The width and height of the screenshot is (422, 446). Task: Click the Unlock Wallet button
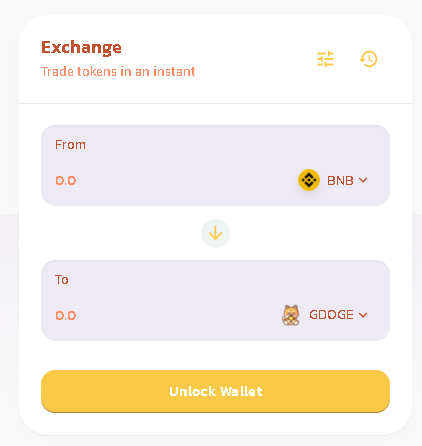point(215,391)
